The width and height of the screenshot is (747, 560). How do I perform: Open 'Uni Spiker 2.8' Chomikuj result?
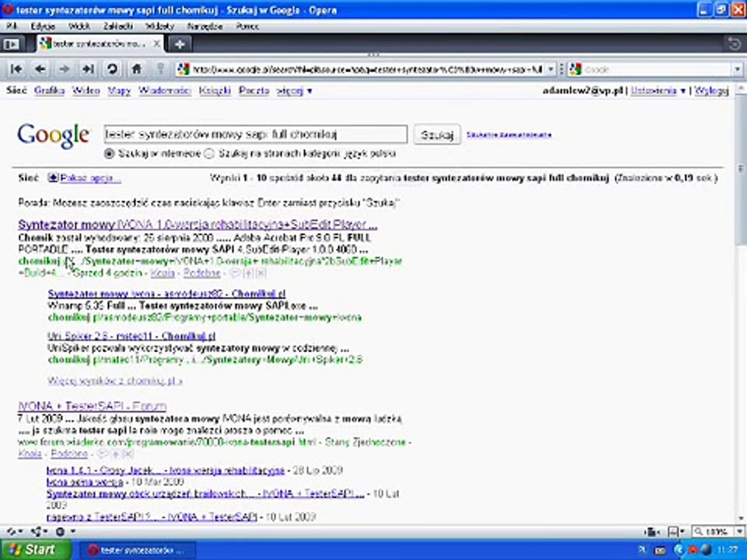[x=131, y=336]
